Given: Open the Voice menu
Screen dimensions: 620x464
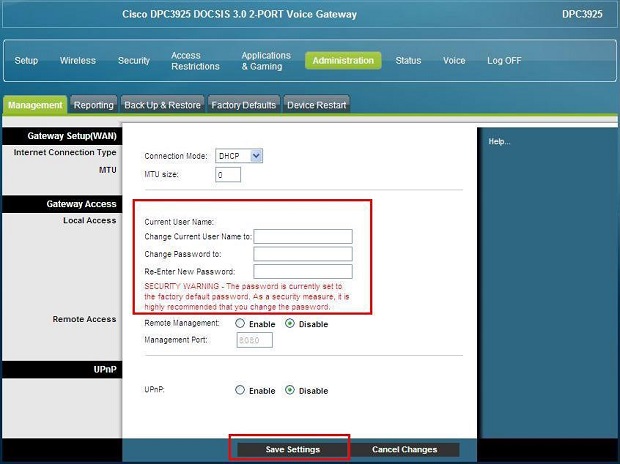Looking at the screenshot, I should click(454, 61).
